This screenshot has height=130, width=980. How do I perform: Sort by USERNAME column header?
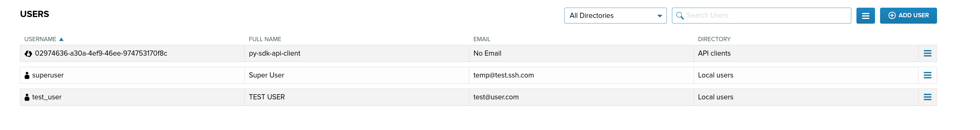point(40,39)
